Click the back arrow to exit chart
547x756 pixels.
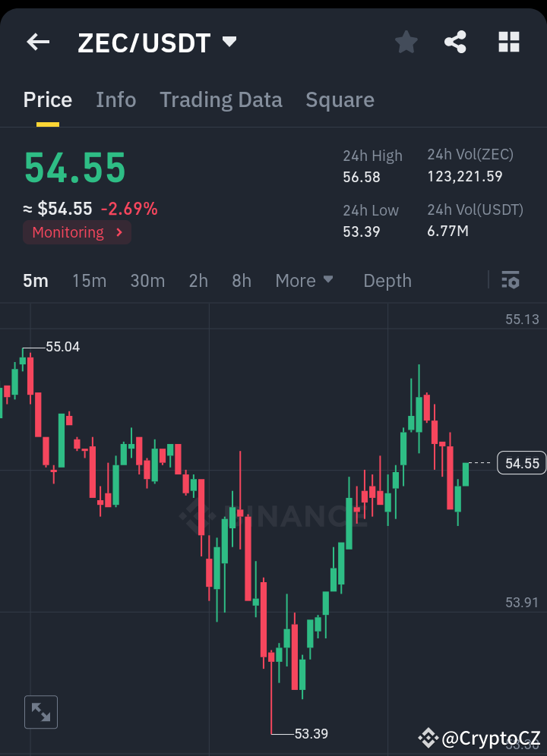(x=37, y=42)
